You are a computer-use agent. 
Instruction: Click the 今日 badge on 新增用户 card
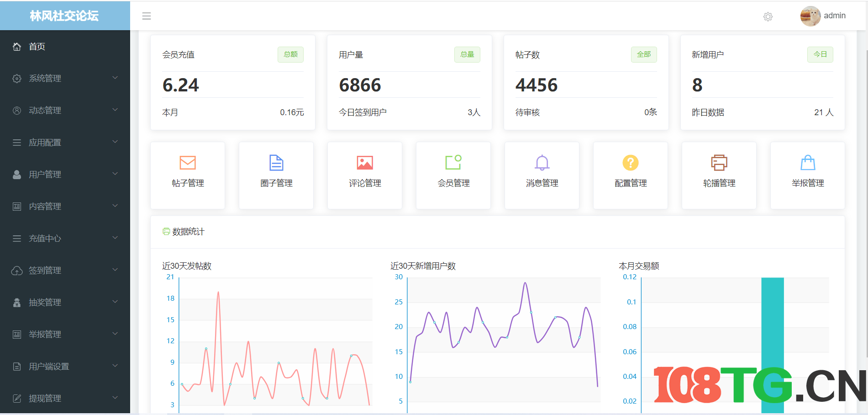(x=820, y=54)
